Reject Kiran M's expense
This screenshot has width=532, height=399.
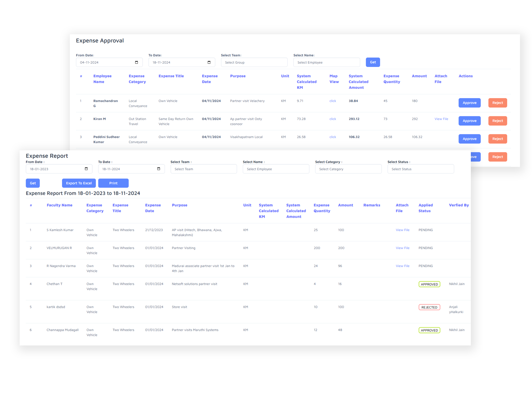[x=497, y=121]
